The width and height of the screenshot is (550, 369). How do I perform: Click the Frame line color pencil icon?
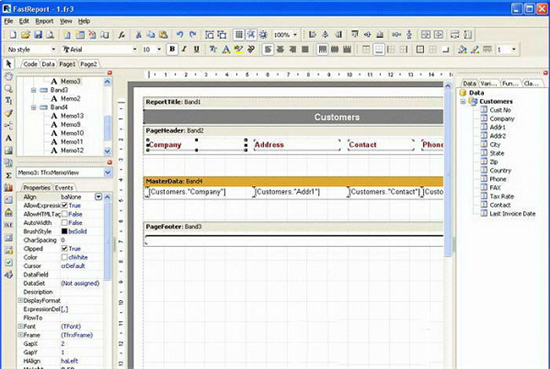475,49
